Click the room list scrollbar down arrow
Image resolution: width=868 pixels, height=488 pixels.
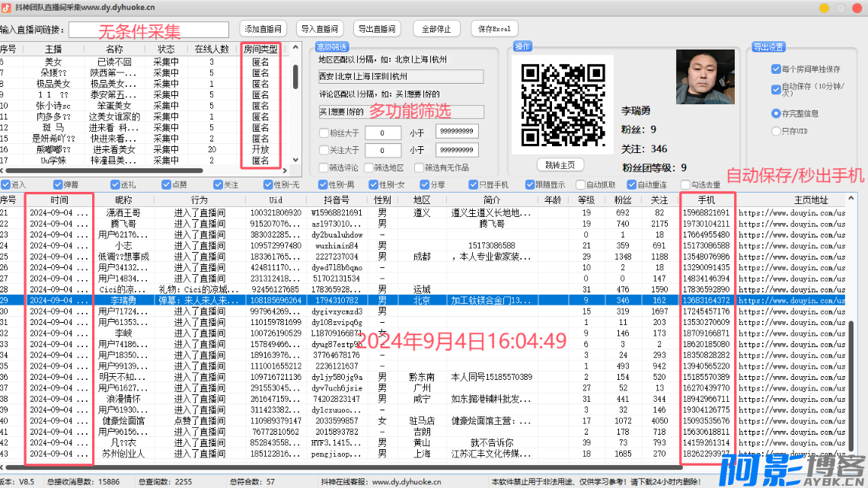pos(295,160)
